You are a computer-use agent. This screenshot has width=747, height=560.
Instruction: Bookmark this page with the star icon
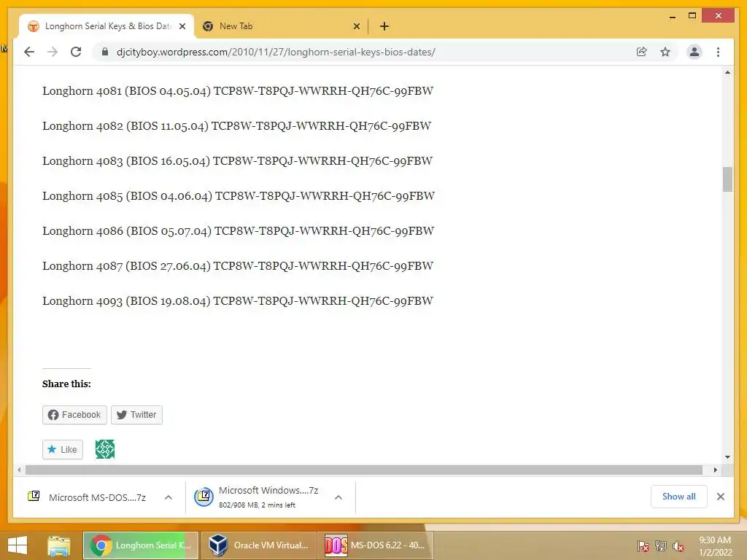point(665,52)
